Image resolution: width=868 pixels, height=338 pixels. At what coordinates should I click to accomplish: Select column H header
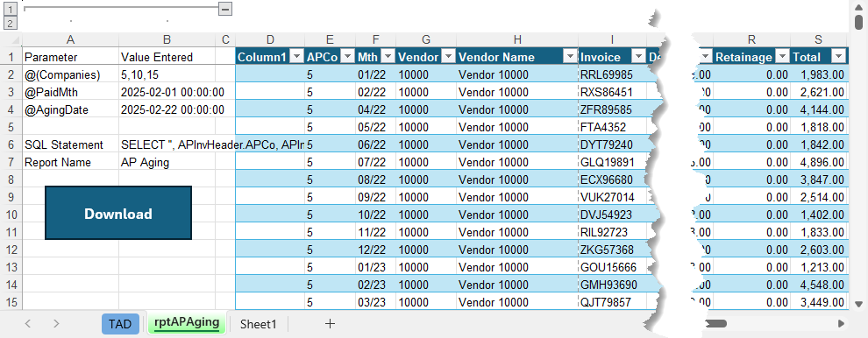point(517,39)
